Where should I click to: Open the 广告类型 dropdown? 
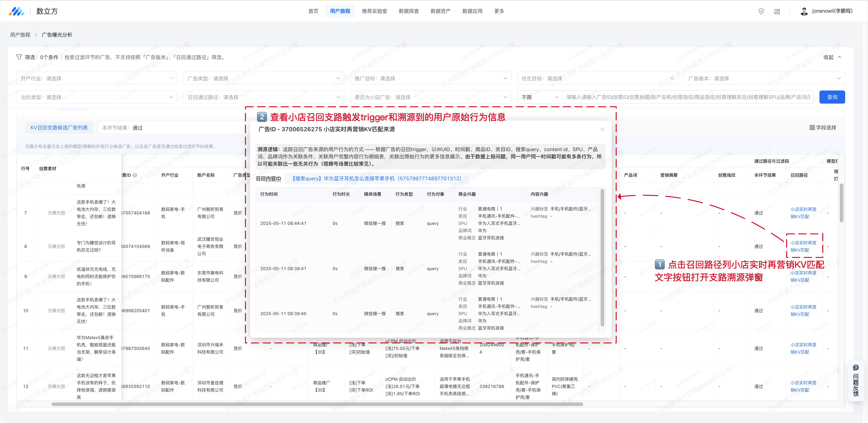[264, 78]
